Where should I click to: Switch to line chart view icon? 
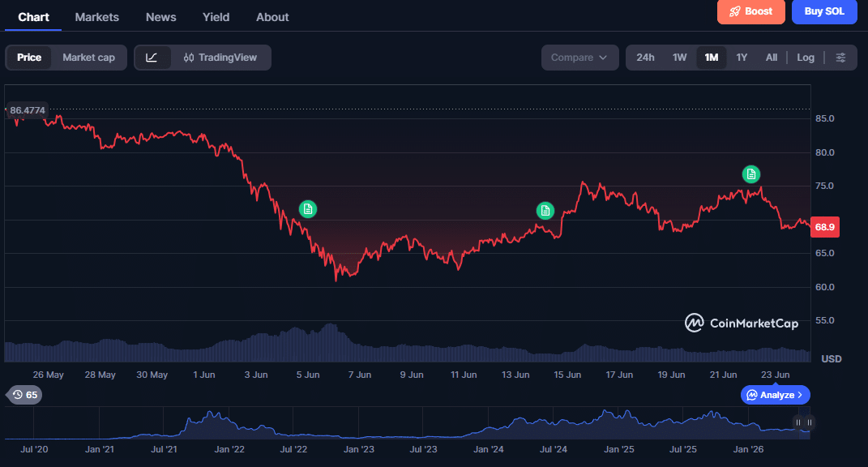click(152, 58)
